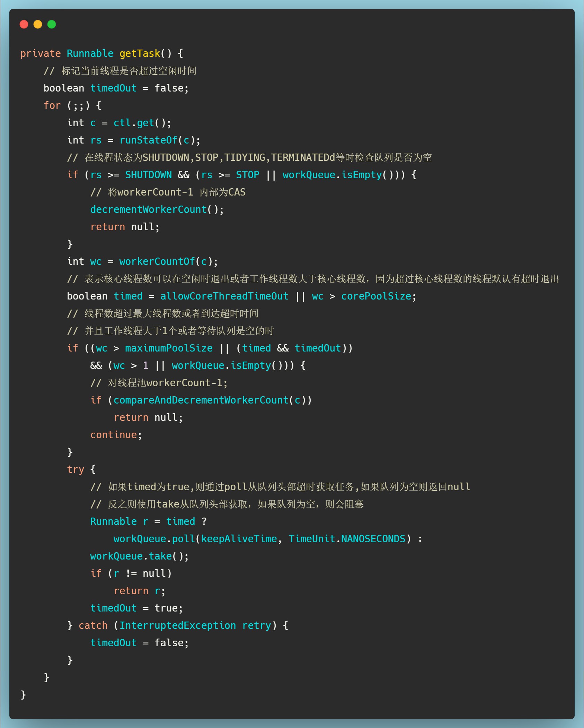Click comment '线程数超过最大线程数或者到达超时时间'
Image resolution: width=584 pixels, height=728 pixels.
[x=163, y=313]
